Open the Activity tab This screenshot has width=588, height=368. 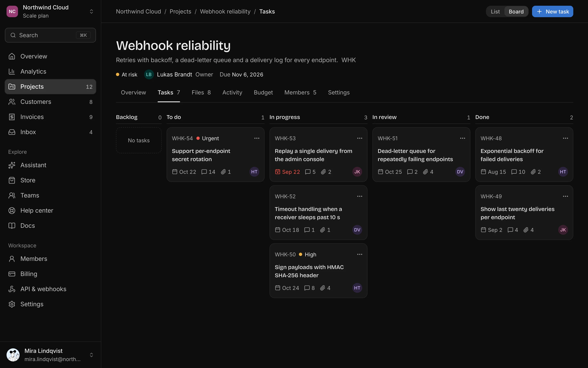point(232,92)
